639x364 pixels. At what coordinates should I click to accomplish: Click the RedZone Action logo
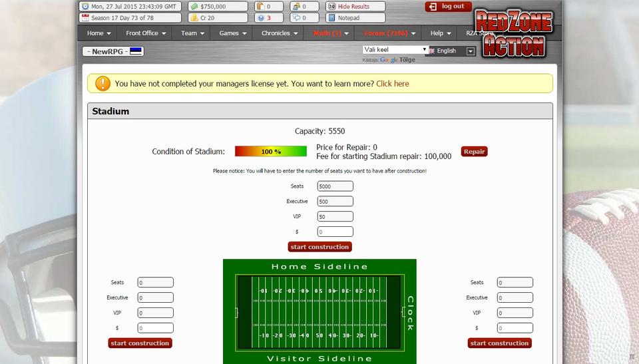pos(515,34)
